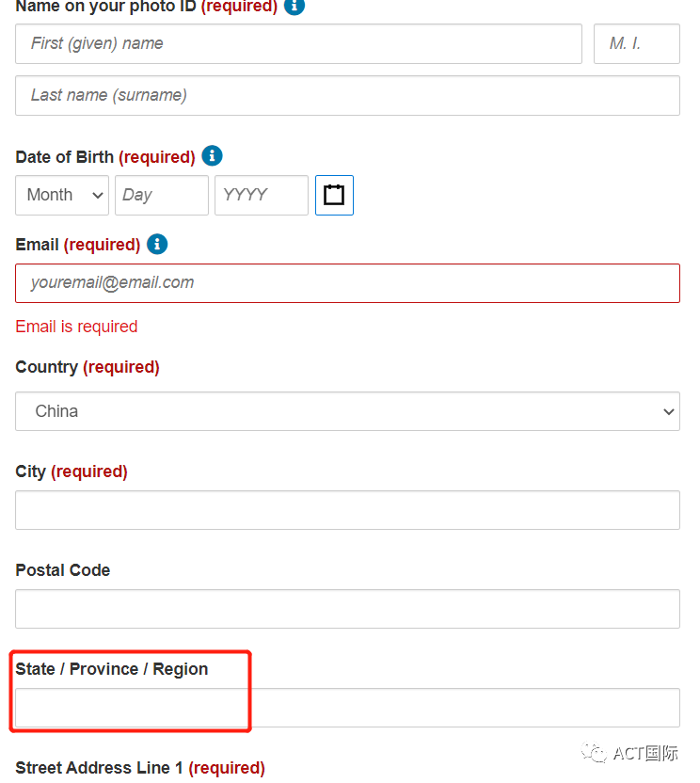The height and width of the screenshot is (783, 700).
Task: Click the red 'Email is required' error message
Action: pyautogui.click(x=76, y=327)
